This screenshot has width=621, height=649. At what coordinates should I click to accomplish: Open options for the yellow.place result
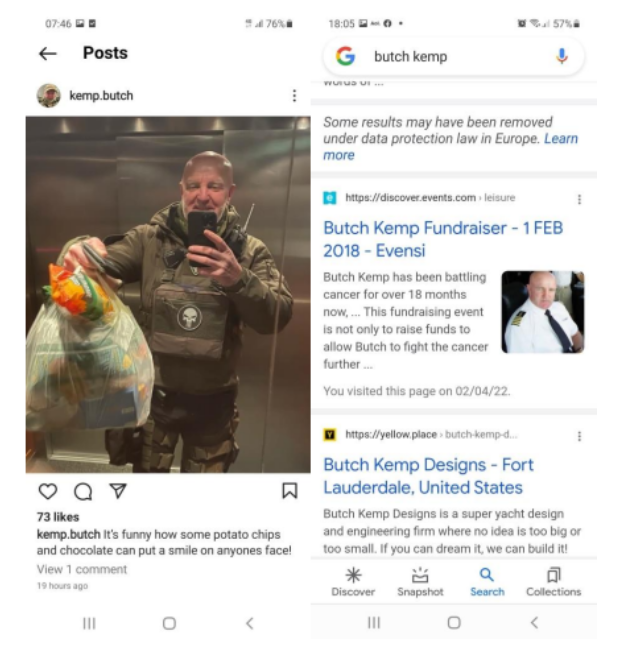[x=579, y=436]
